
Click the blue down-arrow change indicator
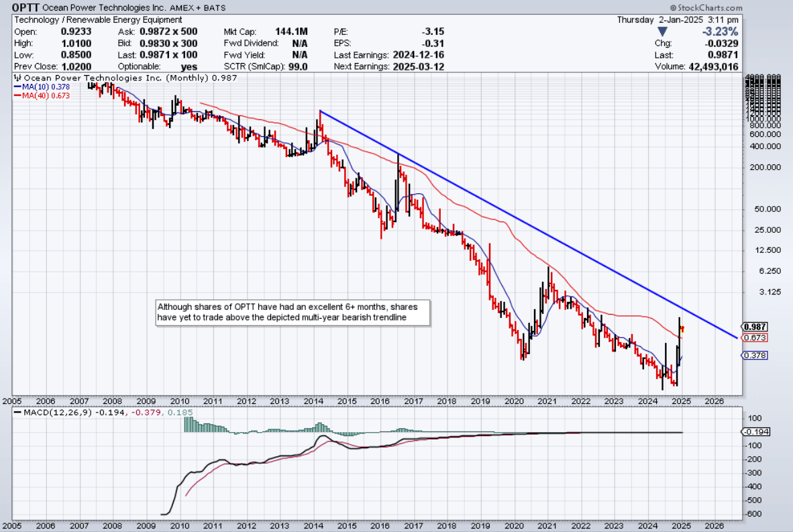point(662,31)
